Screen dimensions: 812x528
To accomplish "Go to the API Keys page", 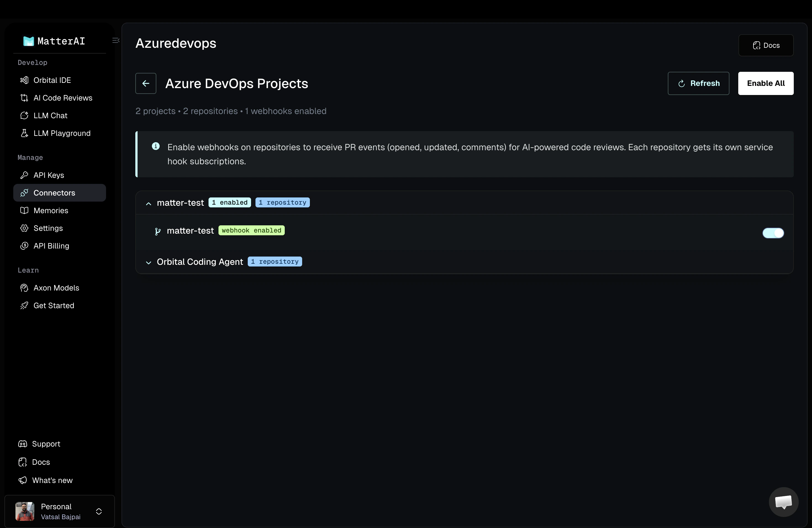I will (48, 175).
